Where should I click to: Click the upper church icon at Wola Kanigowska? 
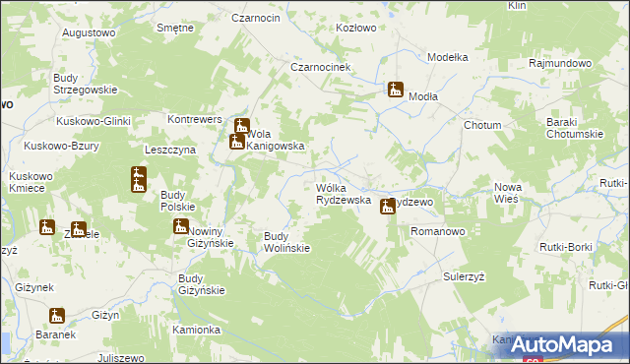(x=242, y=126)
